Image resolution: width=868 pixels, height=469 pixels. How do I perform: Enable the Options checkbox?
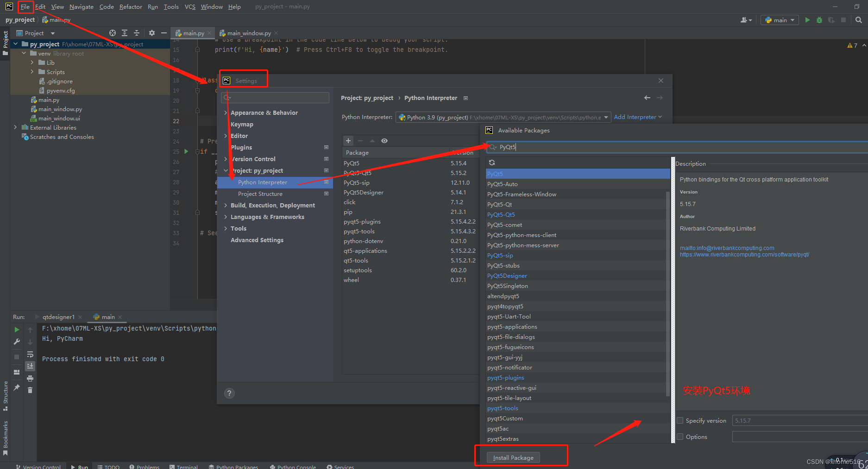tap(680, 437)
